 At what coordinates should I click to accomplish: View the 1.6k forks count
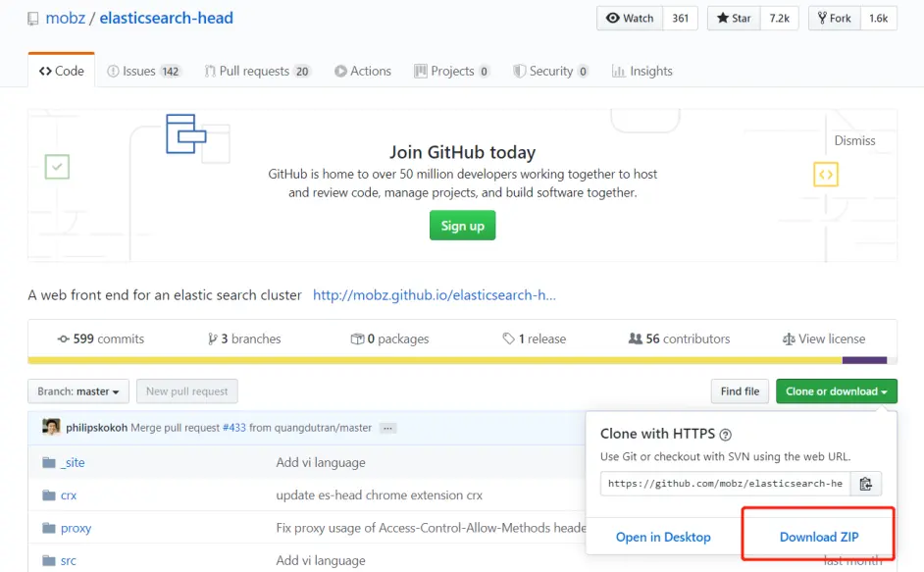[879, 19]
